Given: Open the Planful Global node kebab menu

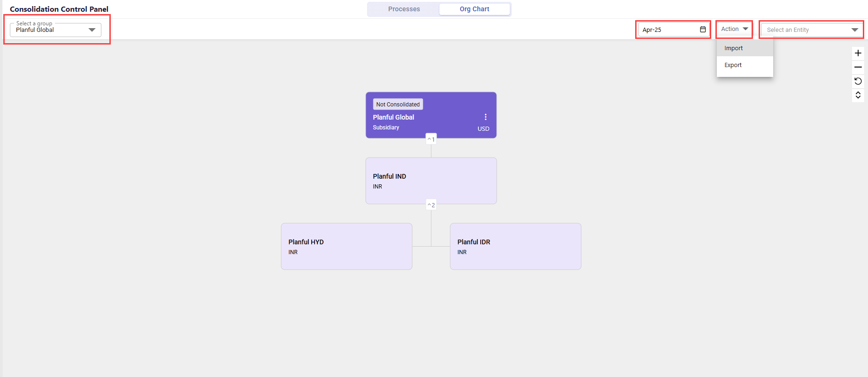Looking at the screenshot, I should (x=485, y=117).
